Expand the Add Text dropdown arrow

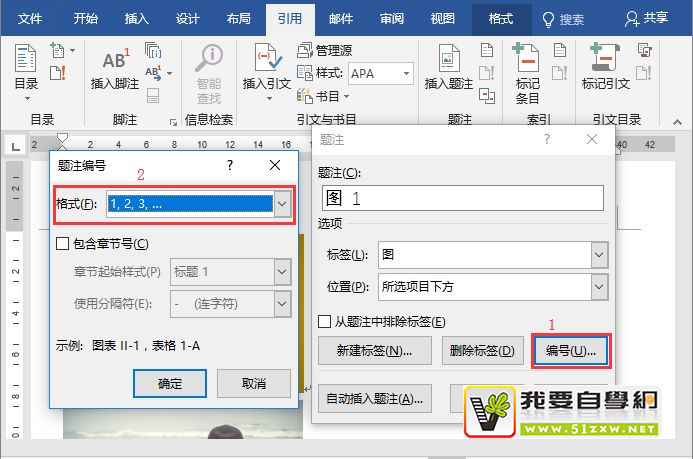tap(72, 50)
